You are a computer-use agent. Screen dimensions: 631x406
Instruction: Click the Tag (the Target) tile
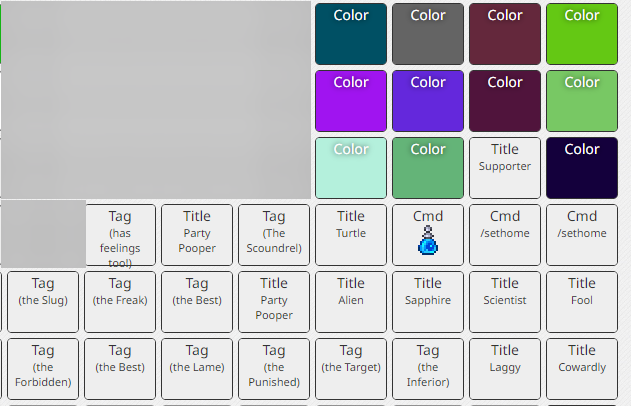(351, 369)
